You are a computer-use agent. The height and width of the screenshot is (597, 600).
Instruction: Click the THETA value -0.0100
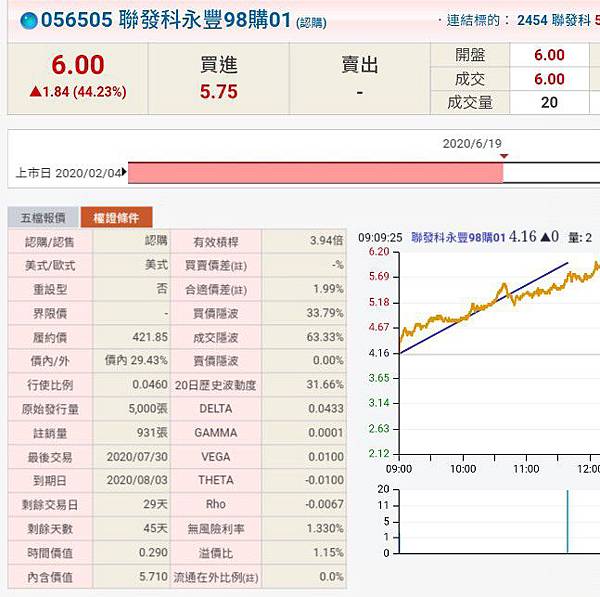324,480
